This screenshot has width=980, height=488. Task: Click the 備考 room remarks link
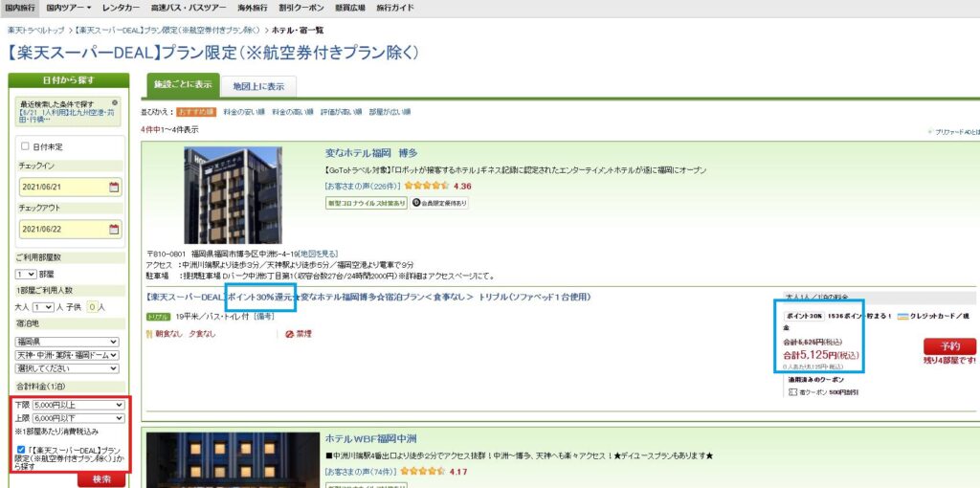tap(265, 317)
